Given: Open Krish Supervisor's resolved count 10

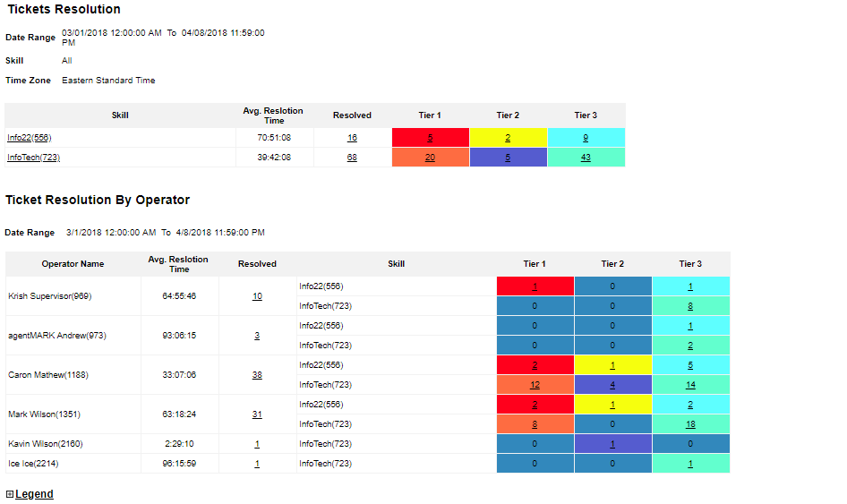Looking at the screenshot, I should point(257,296).
